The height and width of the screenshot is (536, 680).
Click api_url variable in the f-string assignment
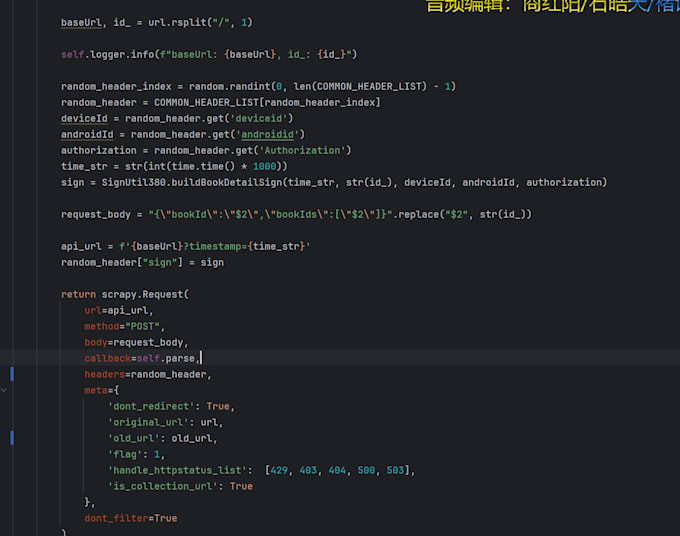pos(81,247)
